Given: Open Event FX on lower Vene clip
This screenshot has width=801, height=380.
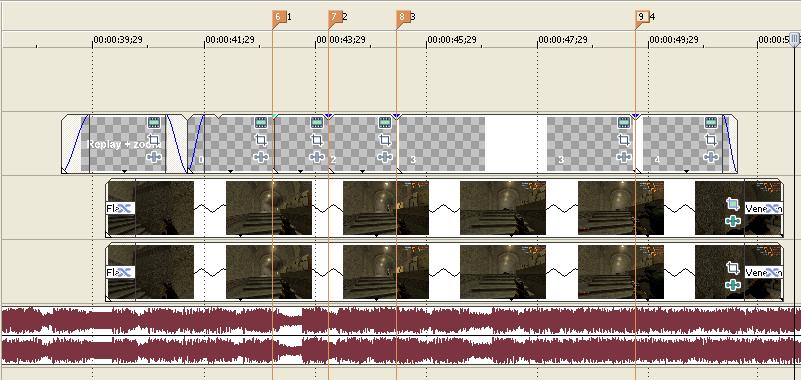Looking at the screenshot, I should 733,284.
